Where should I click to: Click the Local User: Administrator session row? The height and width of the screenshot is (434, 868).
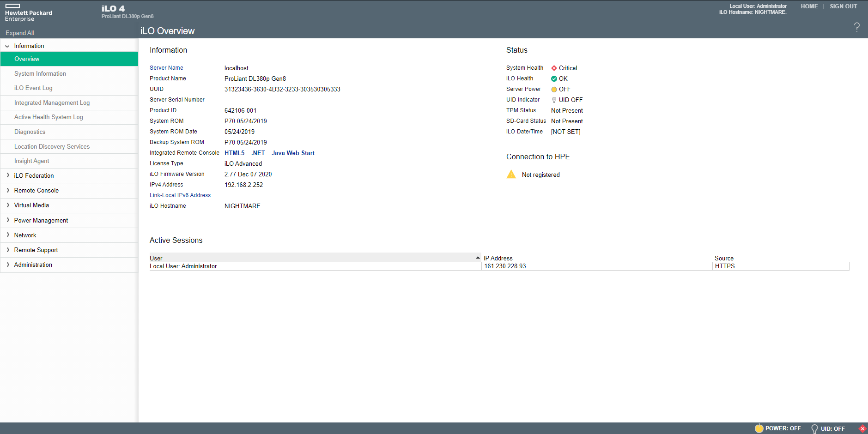(x=499, y=266)
